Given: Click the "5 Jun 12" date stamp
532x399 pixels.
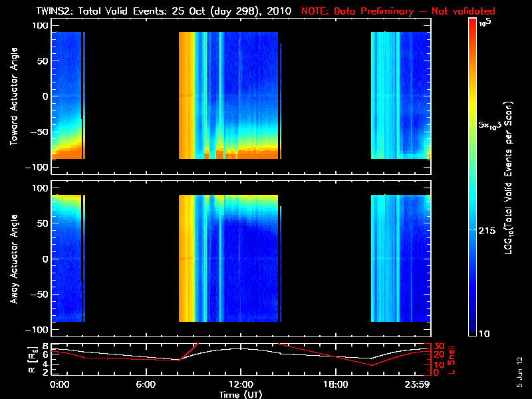Looking at the screenshot, I should click(x=519, y=371).
